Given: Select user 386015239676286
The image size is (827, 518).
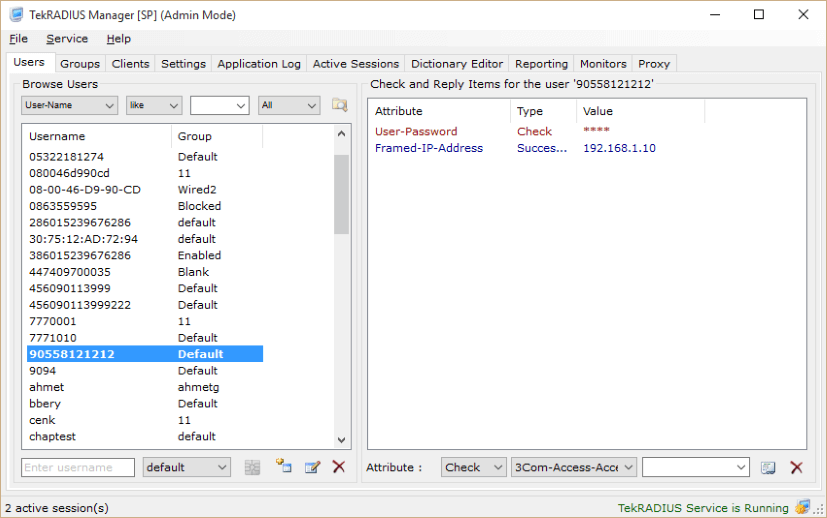Looking at the screenshot, I should pyautogui.click(x=145, y=255).
